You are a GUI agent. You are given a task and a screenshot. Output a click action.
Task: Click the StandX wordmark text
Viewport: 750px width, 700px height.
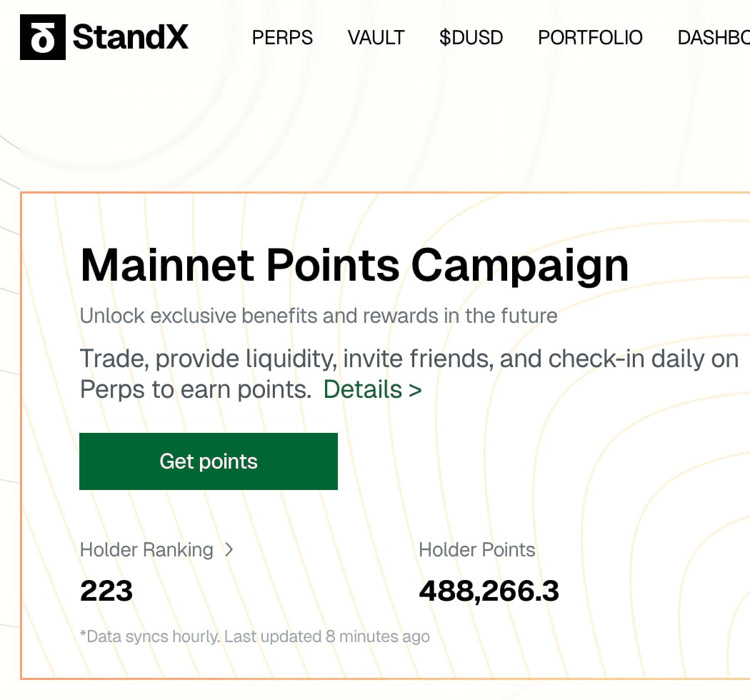point(131,37)
